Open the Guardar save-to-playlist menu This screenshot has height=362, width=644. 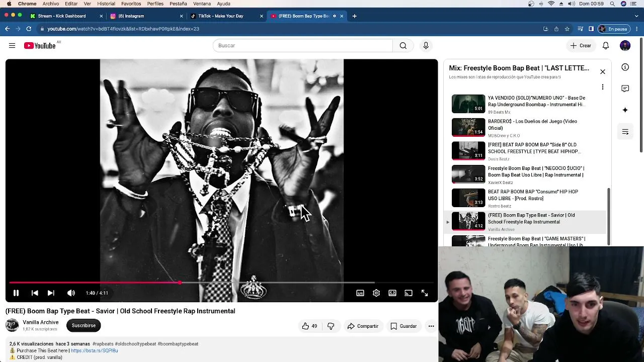[404, 326]
